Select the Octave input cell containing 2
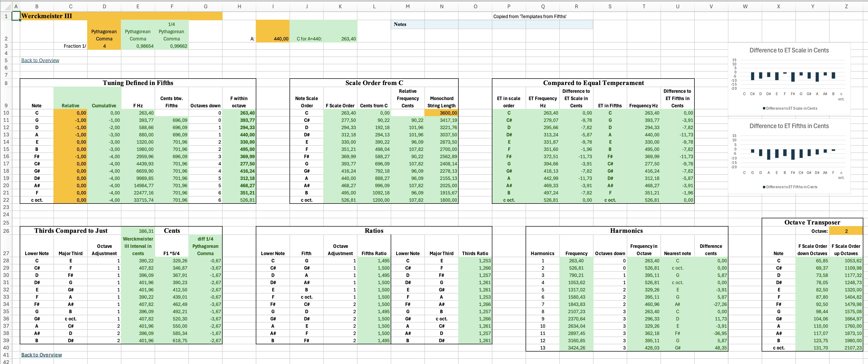 pos(846,231)
